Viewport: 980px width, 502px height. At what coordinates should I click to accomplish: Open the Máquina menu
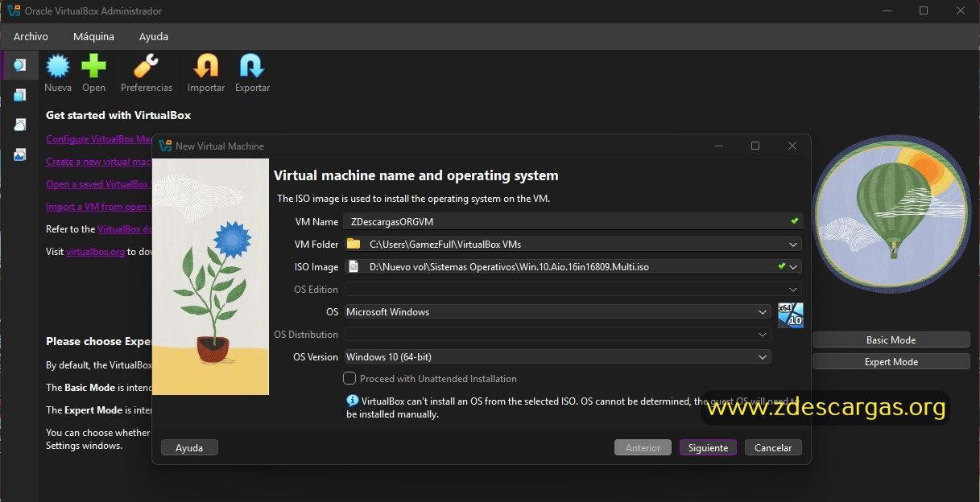(x=93, y=36)
